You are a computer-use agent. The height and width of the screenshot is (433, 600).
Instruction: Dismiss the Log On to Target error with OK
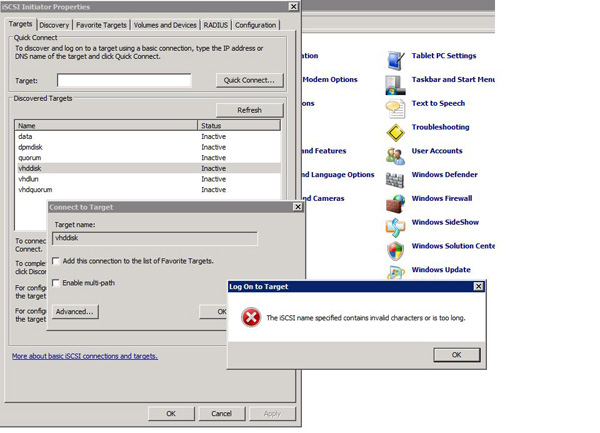[x=457, y=355]
